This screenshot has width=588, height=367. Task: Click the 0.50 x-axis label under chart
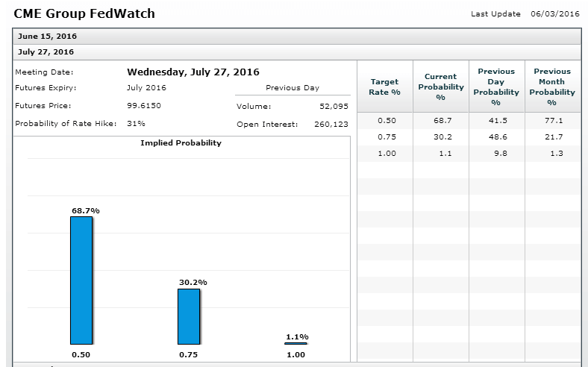81,354
